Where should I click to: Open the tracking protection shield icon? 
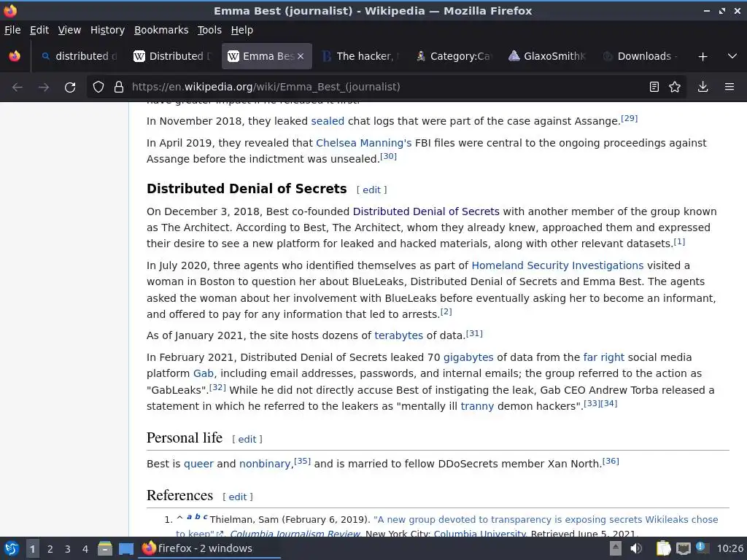click(x=98, y=87)
